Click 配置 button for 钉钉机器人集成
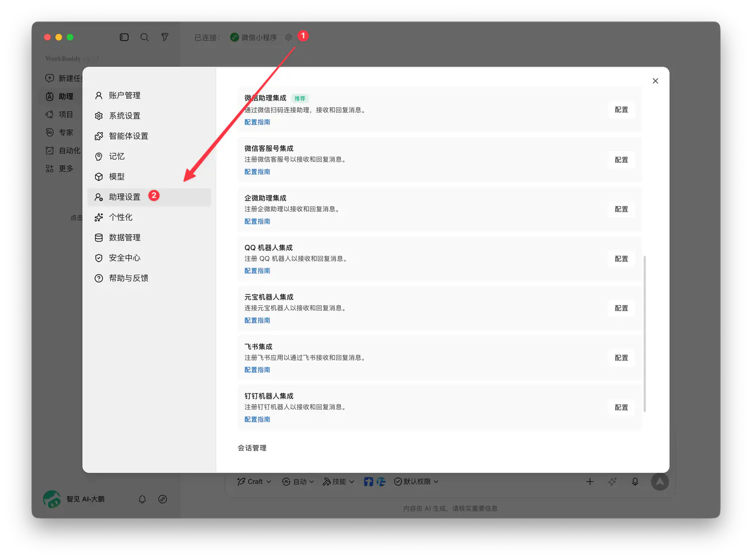The height and width of the screenshot is (560, 752). 621,407
